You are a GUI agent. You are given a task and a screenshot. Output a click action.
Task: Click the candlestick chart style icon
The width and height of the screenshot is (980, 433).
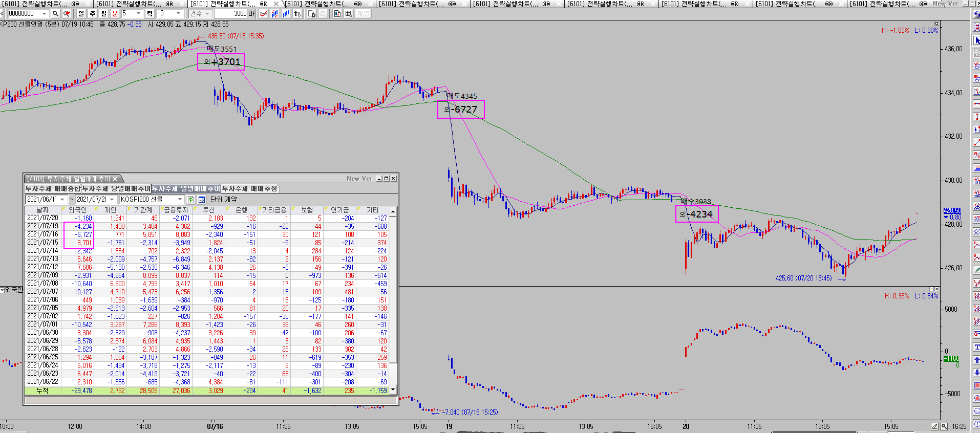274,14
